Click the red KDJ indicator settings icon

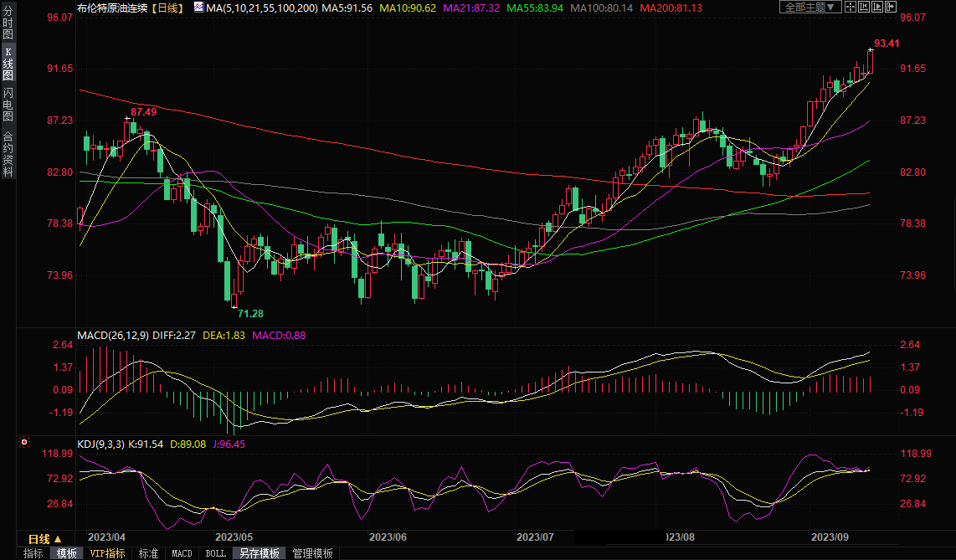[23, 442]
